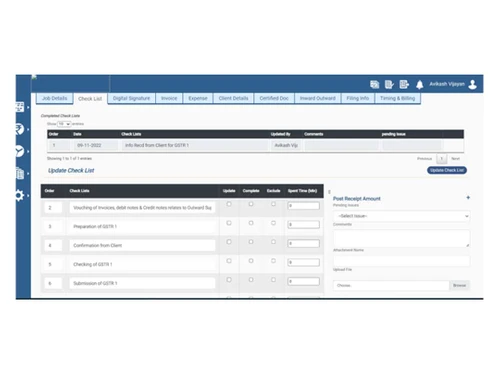The image size is (500, 375).
Task: Click the Comments text area
Action: [402, 238]
